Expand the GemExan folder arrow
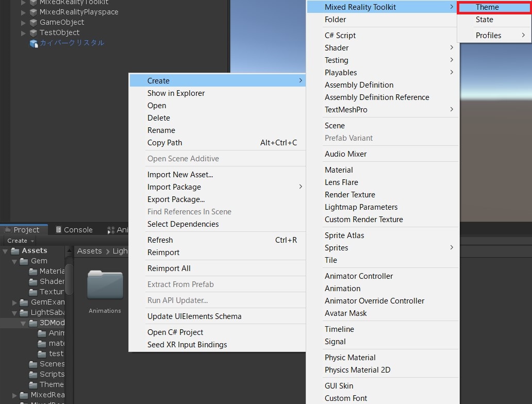 (x=14, y=302)
